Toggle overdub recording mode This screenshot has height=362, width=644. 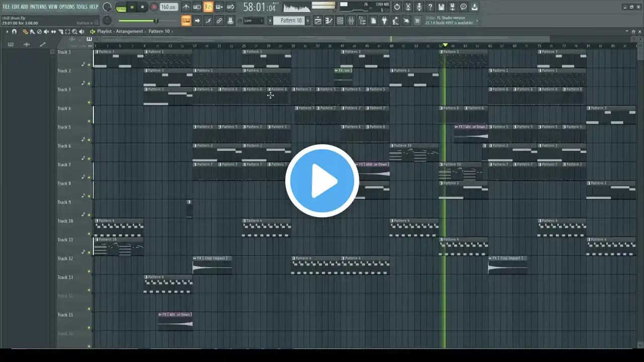pos(219,7)
